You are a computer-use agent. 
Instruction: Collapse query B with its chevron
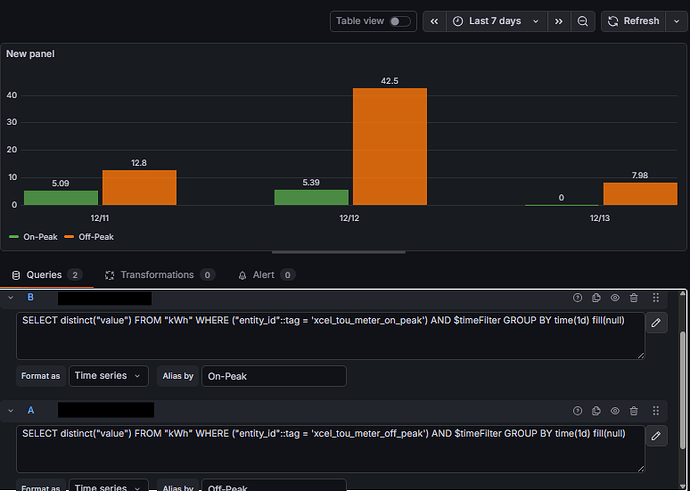[x=11, y=297]
